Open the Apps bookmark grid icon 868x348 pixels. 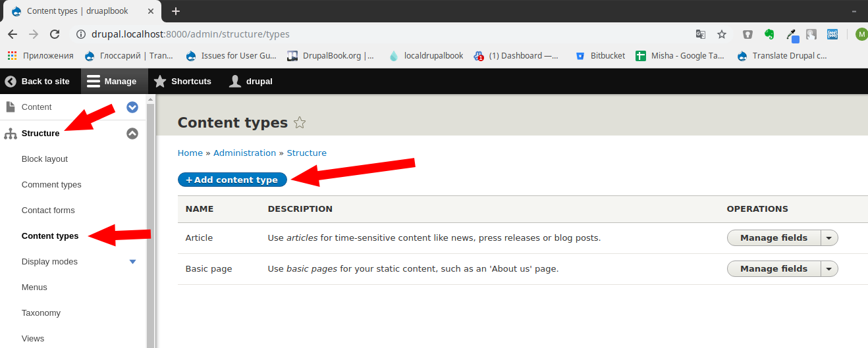(12, 56)
